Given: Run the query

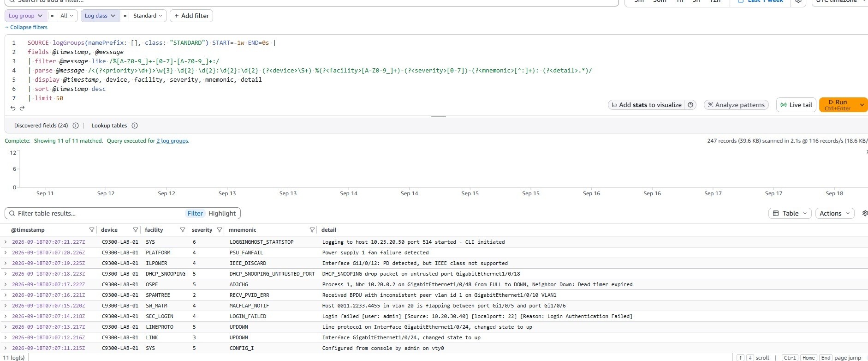Looking at the screenshot, I should [x=838, y=105].
